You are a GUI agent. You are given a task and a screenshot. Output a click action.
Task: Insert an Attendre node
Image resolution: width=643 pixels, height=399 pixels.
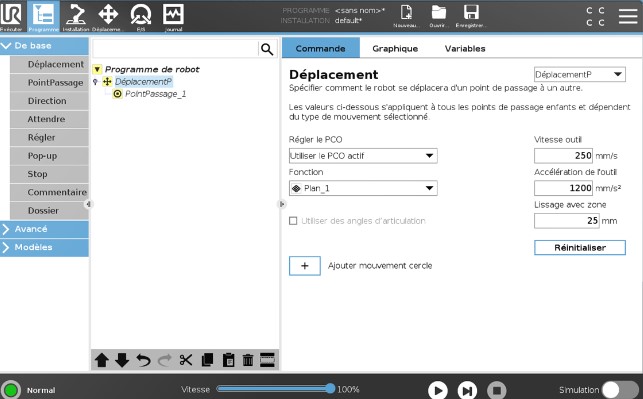click(x=49, y=119)
